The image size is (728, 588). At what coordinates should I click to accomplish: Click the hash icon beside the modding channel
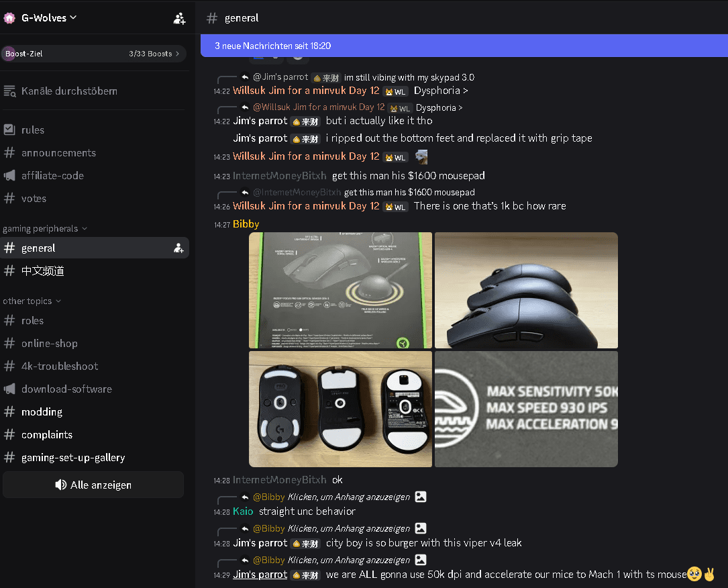tap(9, 411)
